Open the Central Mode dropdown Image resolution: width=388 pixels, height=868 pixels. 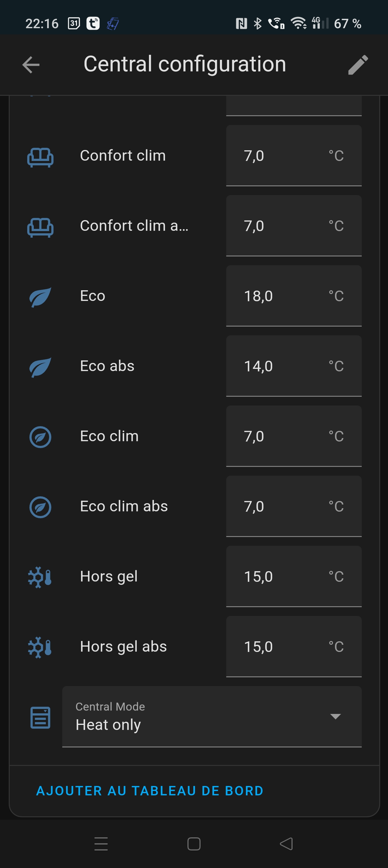click(202, 717)
